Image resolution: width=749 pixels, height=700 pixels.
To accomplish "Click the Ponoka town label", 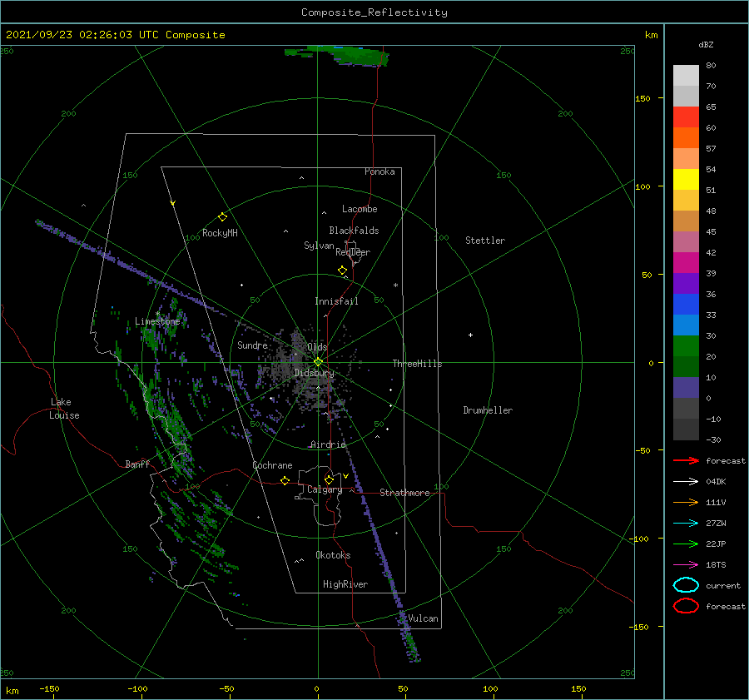I will pos(379,171).
